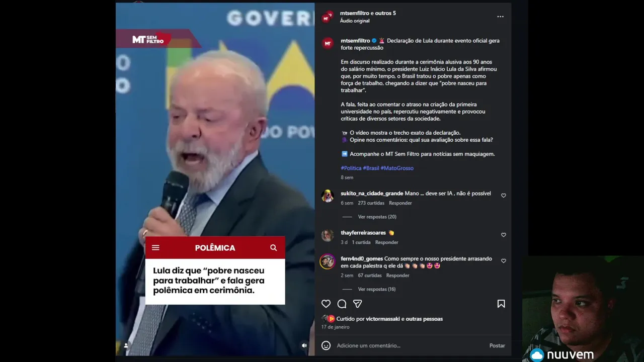The height and width of the screenshot is (362, 644).
Task: Expand Ver respostas (16) replies
Action: pyautogui.click(x=377, y=289)
